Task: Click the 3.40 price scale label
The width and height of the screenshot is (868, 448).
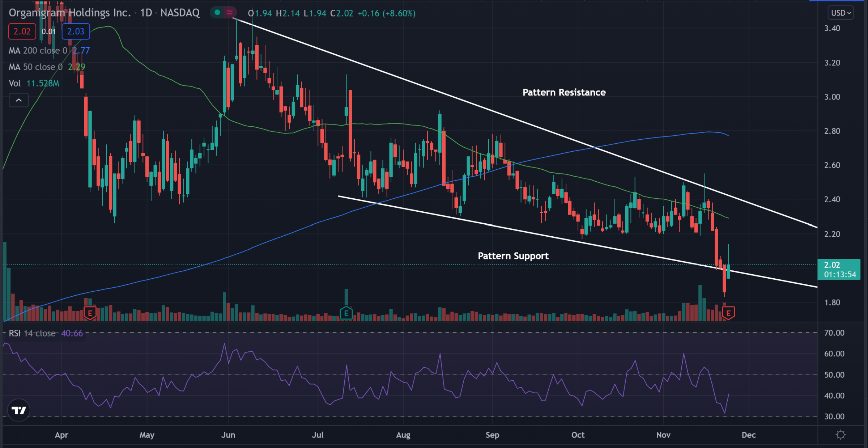Action: tap(832, 28)
